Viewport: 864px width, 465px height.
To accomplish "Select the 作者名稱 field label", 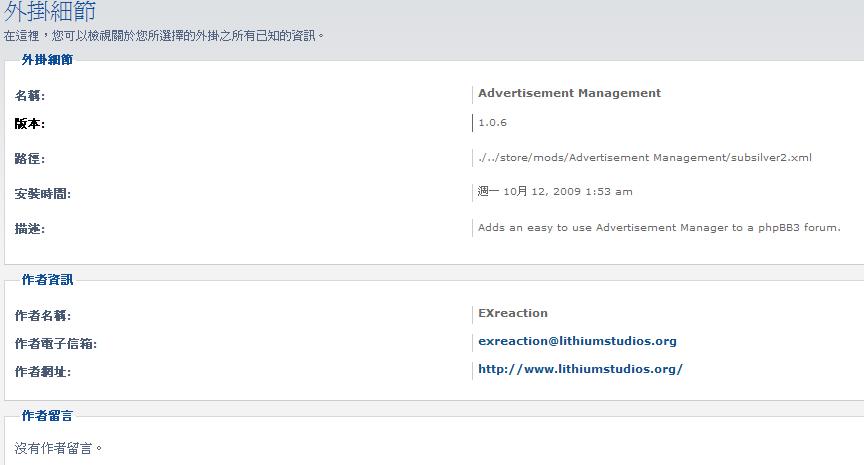I will (x=43, y=316).
